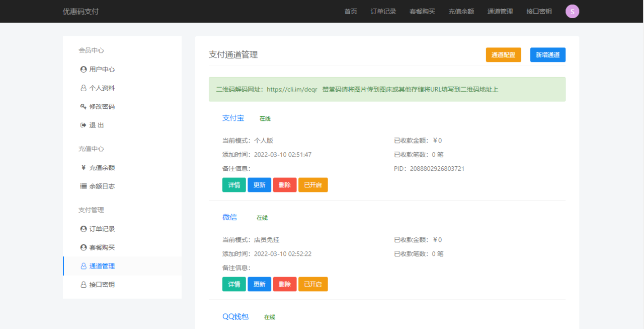Click the person icon beside 个人资料
644x329 pixels.
84,88
